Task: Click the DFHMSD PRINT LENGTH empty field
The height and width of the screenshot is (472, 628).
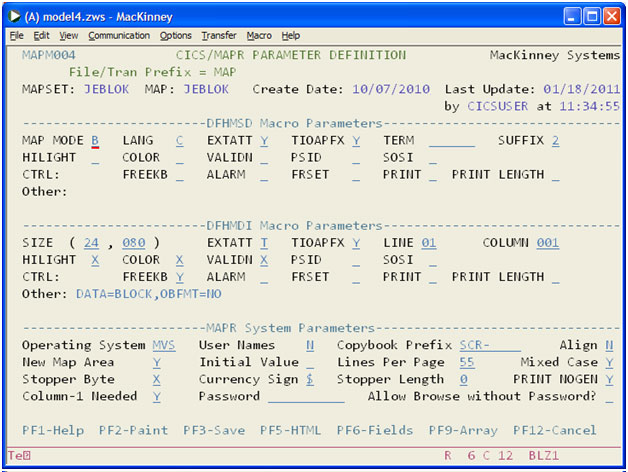Action: 556,175
